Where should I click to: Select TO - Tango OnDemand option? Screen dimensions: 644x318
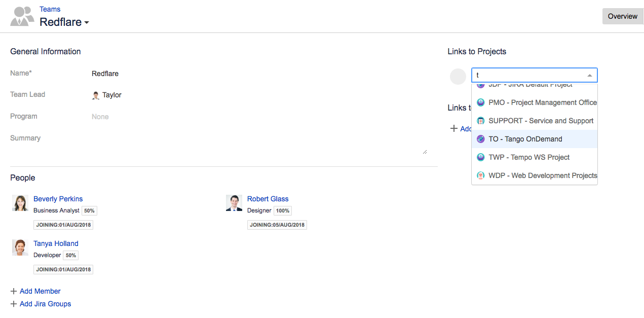pos(525,139)
